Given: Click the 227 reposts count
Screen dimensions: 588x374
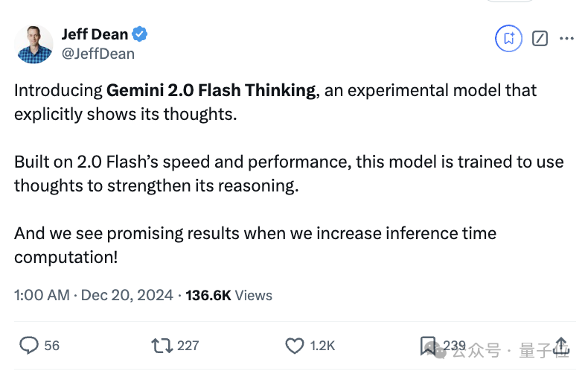Looking at the screenshot, I should point(188,346).
